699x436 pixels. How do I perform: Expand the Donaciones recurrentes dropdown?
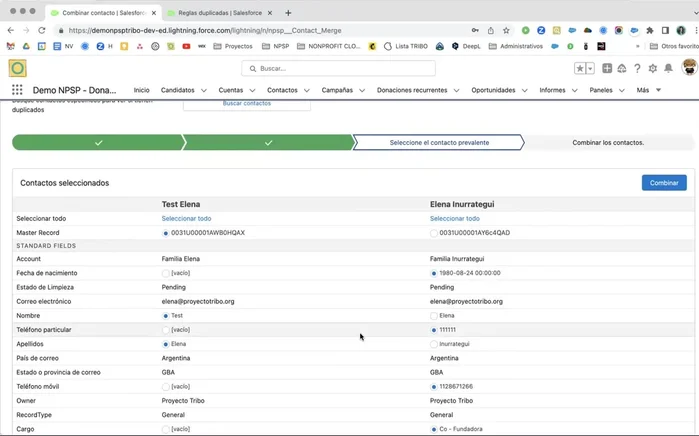pyautogui.click(x=456, y=90)
